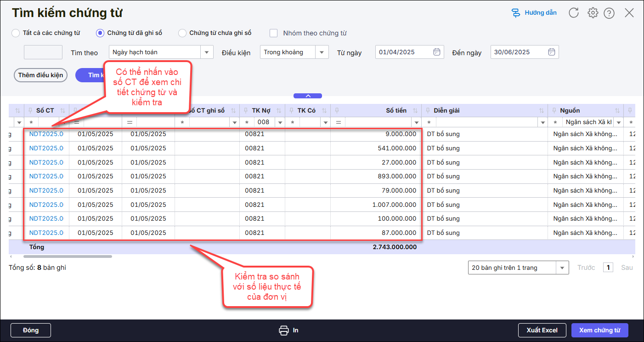Expand the Trong khoảng condition dropdown
The width and height of the screenshot is (644, 342).
pyautogui.click(x=322, y=52)
